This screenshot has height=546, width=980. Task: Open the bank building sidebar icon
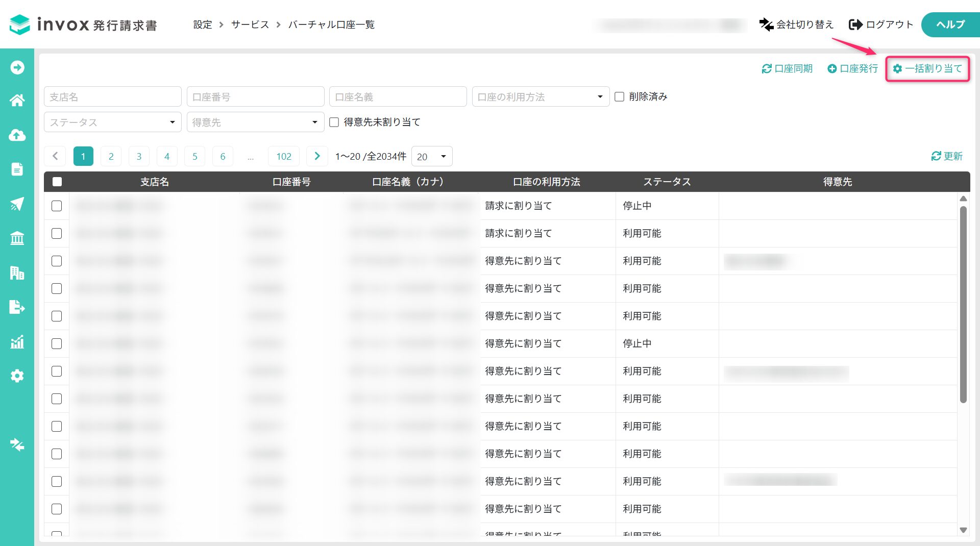pos(17,238)
